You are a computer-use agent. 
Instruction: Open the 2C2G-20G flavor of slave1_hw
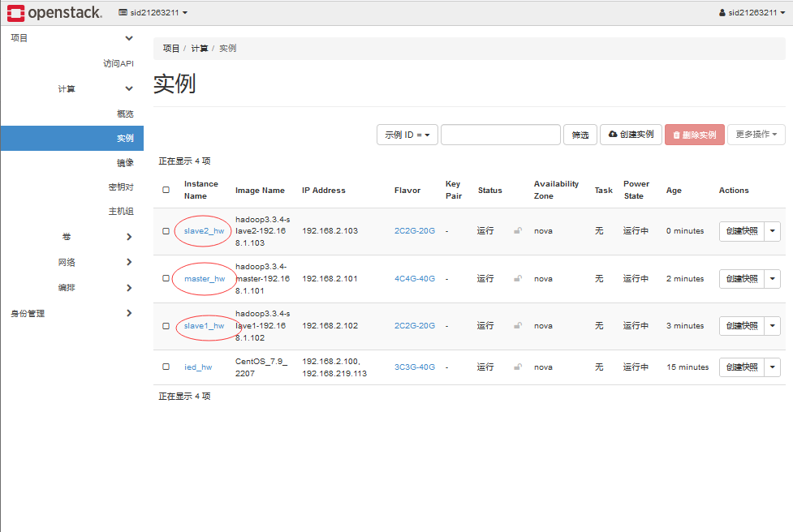pos(414,326)
